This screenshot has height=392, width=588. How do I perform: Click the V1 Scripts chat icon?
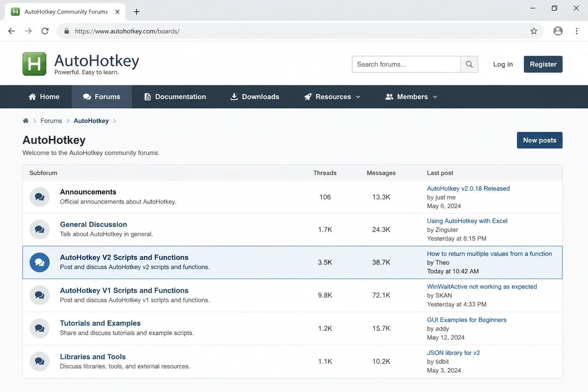39,296
